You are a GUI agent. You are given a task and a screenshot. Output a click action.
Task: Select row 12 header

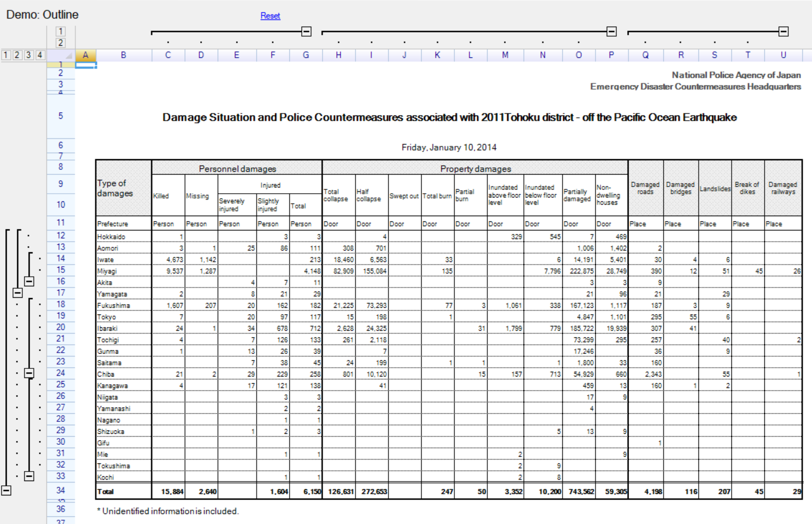click(61, 236)
